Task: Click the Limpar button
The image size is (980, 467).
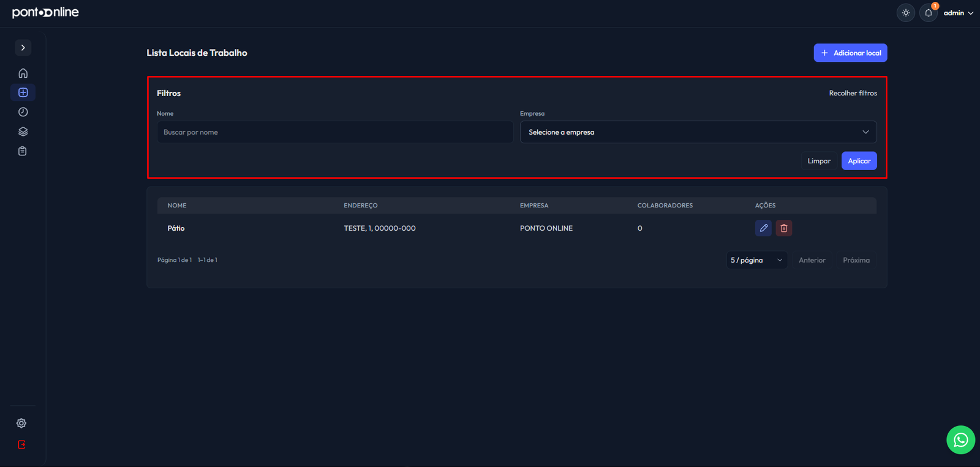Action: (x=819, y=161)
